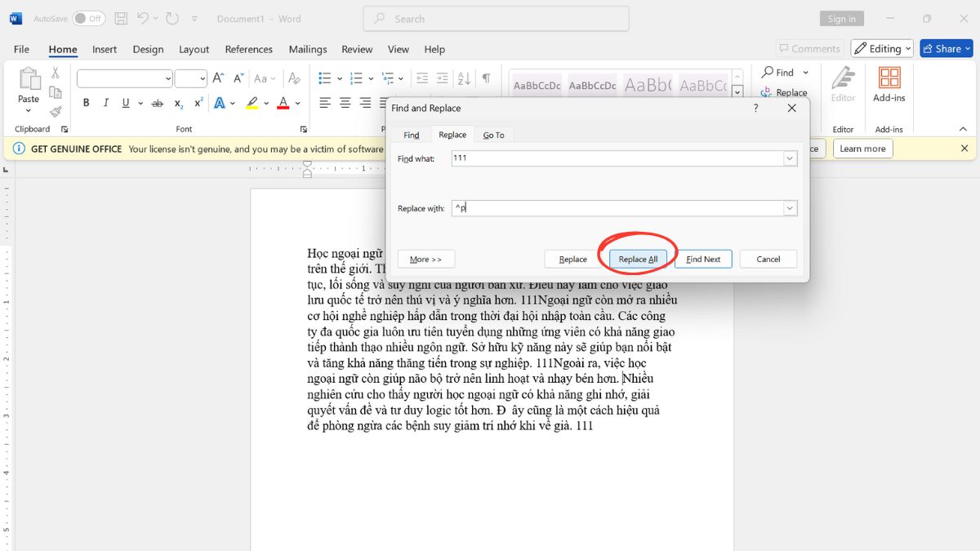Click the More >> button

[426, 259]
